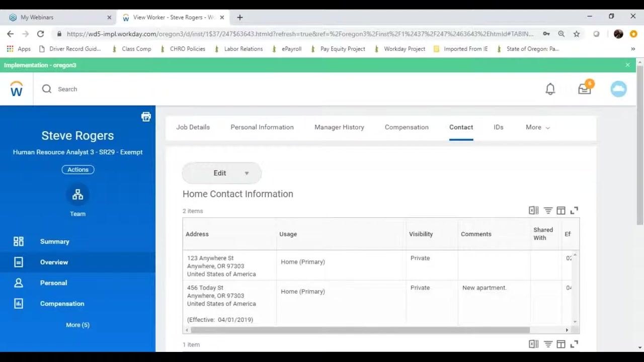
Task: Open the Edit dropdown button
Action: click(x=221, y=173)
